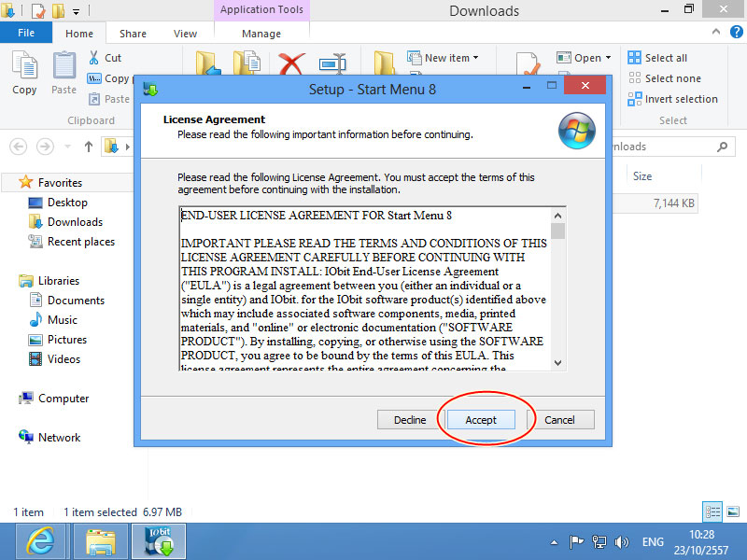This screenshot has width=747, height=560.
Task: Click the New folder icon in Quick Access Toolbar
Action: pyautogui.click(x=58, y=10)
